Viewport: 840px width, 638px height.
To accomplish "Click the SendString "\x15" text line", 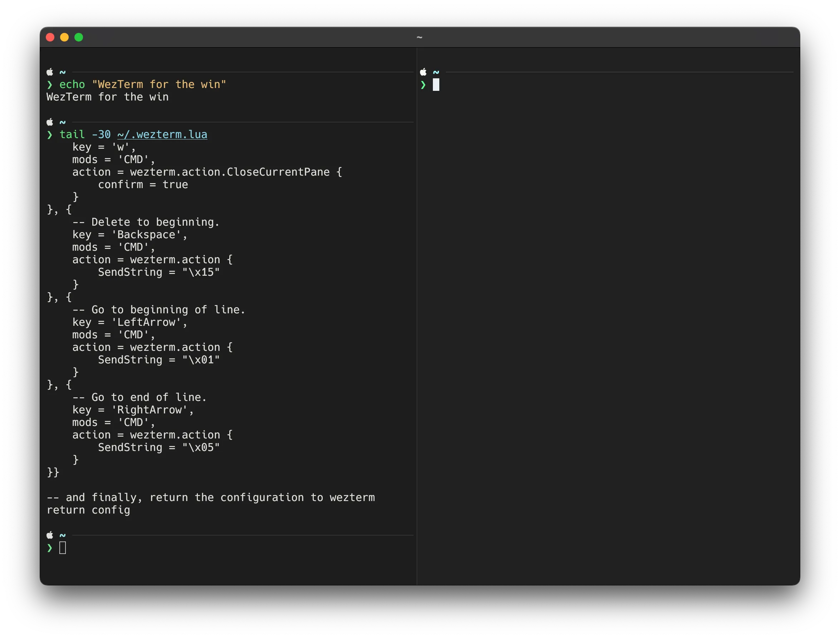I will 158,272.
